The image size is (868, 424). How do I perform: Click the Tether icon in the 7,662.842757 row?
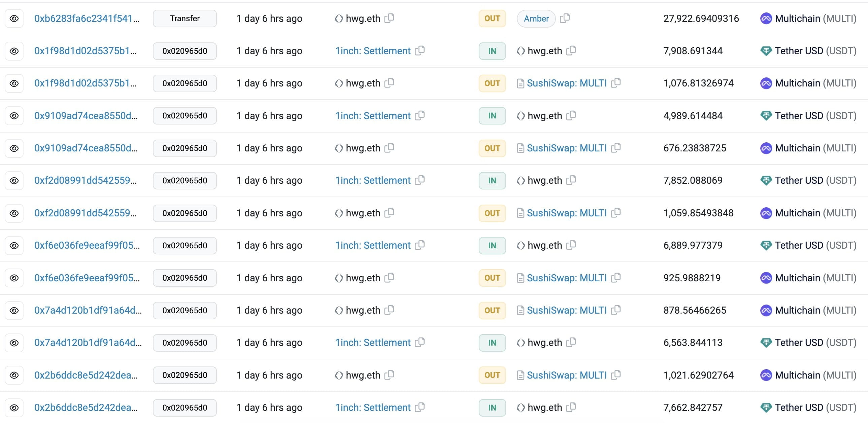pyautogui.click(x=766, y=408)
